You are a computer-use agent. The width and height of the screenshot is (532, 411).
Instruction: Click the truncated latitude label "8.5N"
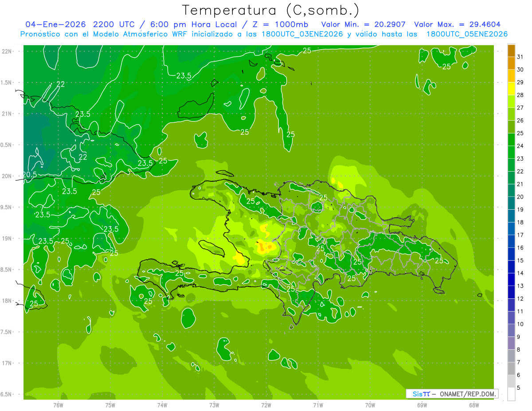coord(7,270)
